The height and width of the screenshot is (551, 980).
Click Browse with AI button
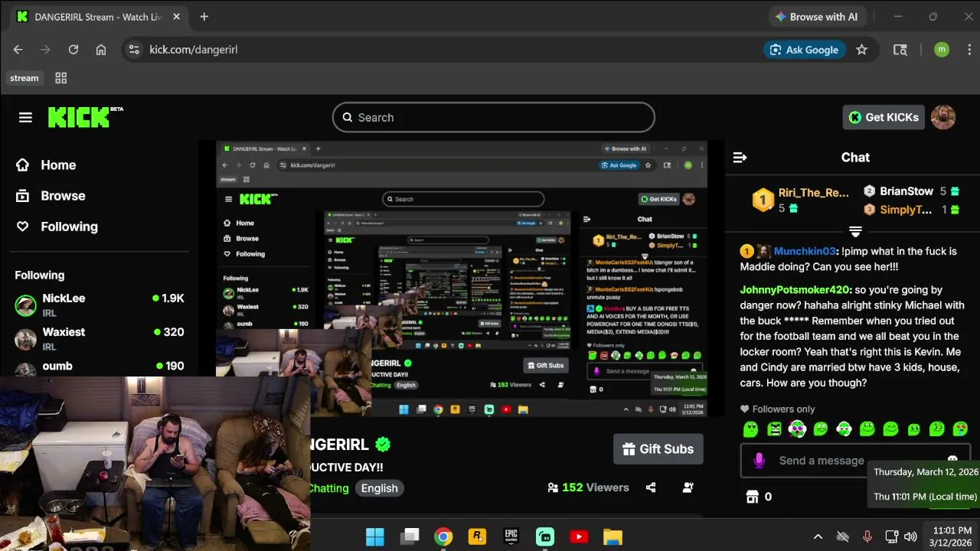tap(816, 17)
